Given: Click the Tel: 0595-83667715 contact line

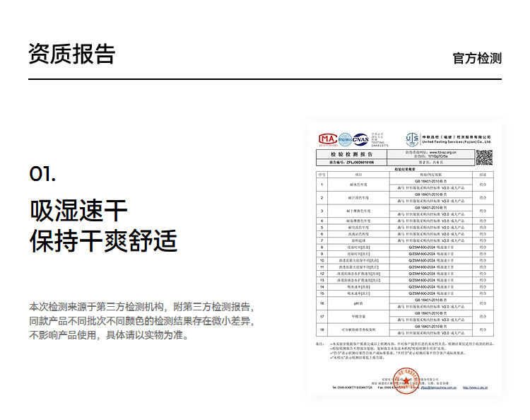Looking at the screenshot, I should coord(352,387).
